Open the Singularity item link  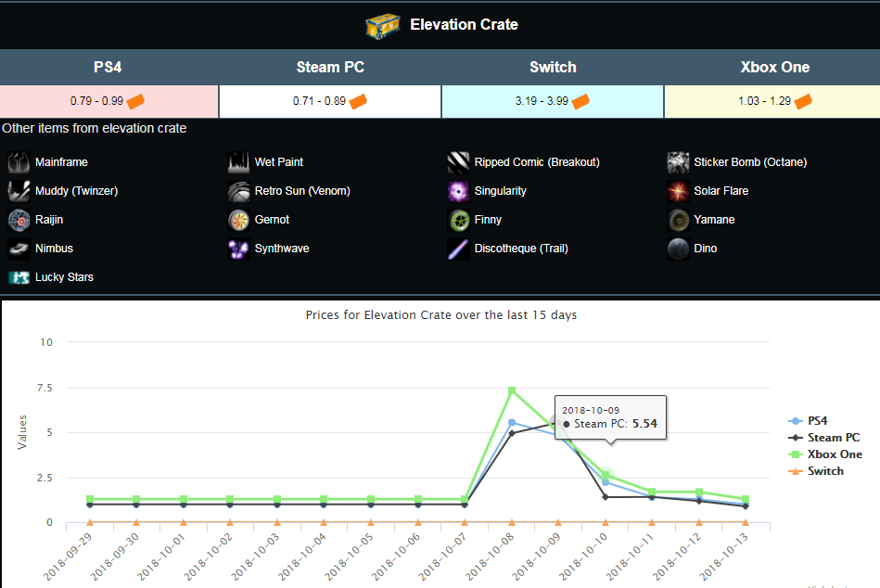[501, 191]
